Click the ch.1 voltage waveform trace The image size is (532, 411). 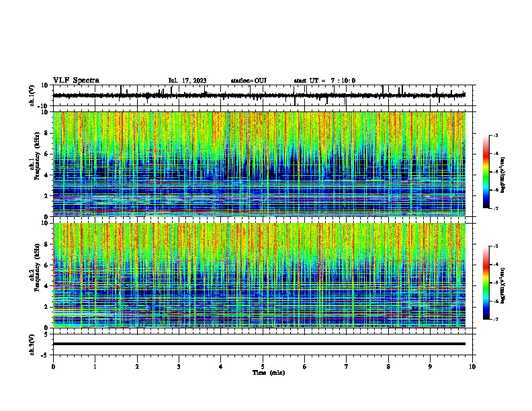pyautogui.click(x=259, y=95)
